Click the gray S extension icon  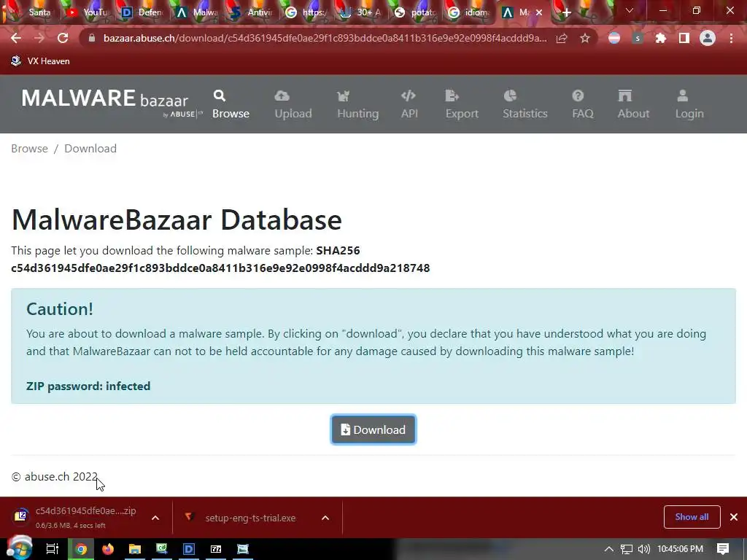(x=638, y=38)
